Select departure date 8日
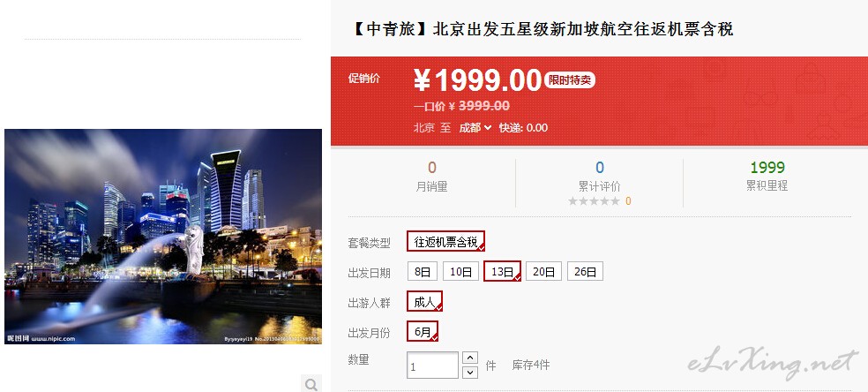Image resolution: width=868 pixels, height=392 pixels. 423,271
